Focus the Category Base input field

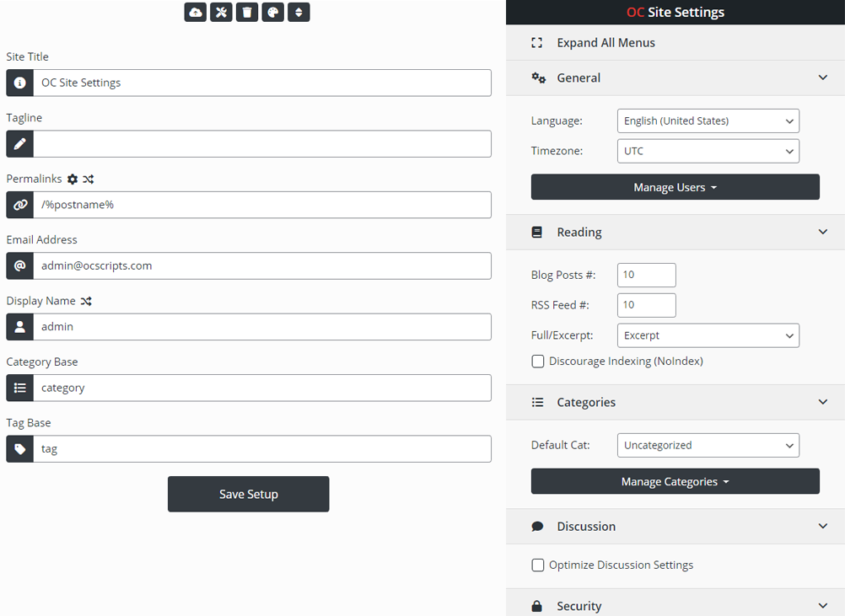pos(262,388)
